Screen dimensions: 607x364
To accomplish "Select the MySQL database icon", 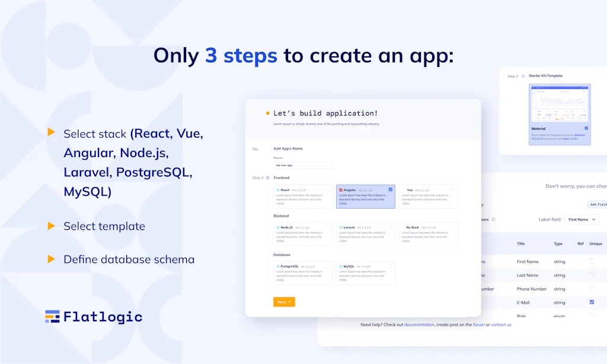I will (341, 266).
